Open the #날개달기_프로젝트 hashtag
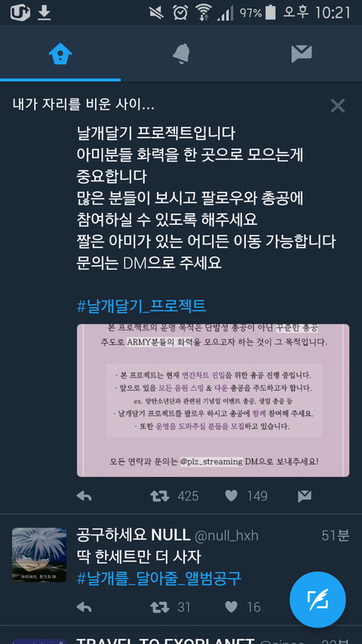 [x=141, y=306]
